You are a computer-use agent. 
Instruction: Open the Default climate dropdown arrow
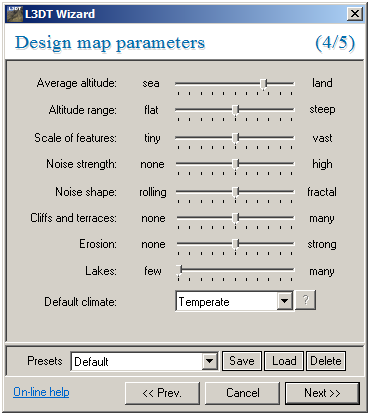284,301
